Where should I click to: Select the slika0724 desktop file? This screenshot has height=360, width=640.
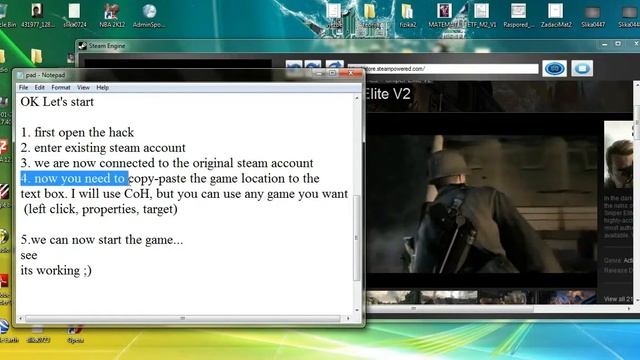coord(75,16)
